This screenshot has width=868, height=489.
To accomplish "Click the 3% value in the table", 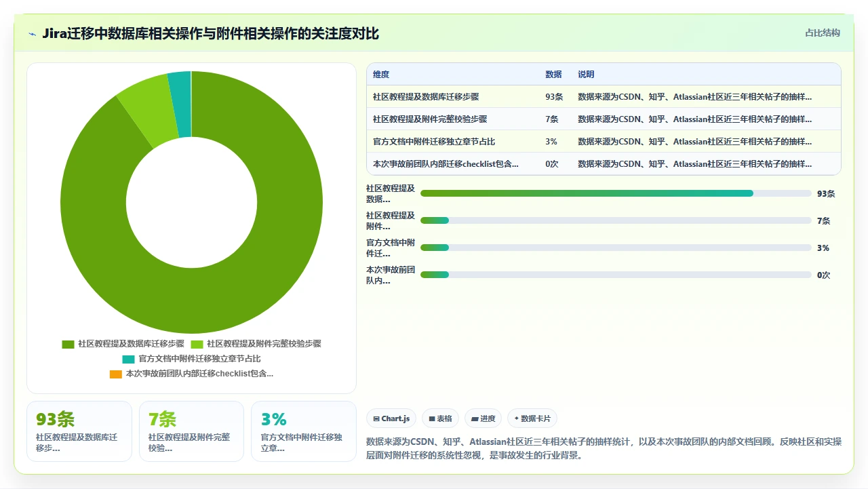I will [x=551, y=142].
